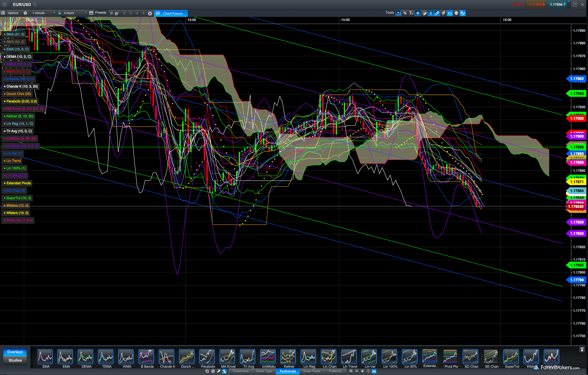This screenshot has width=588, height=375.
Task: Open the hamburger main menu
Action: (x=4, y=4)
